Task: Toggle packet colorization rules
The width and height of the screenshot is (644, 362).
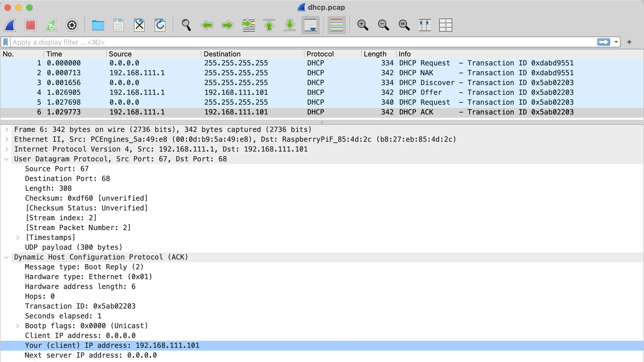Action: click(x=336, y=25)
